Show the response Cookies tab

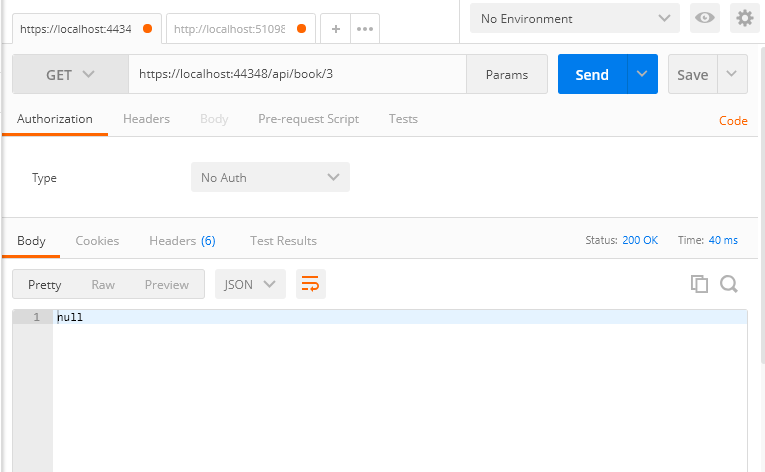pyautogui.click(x=97, y=241)
